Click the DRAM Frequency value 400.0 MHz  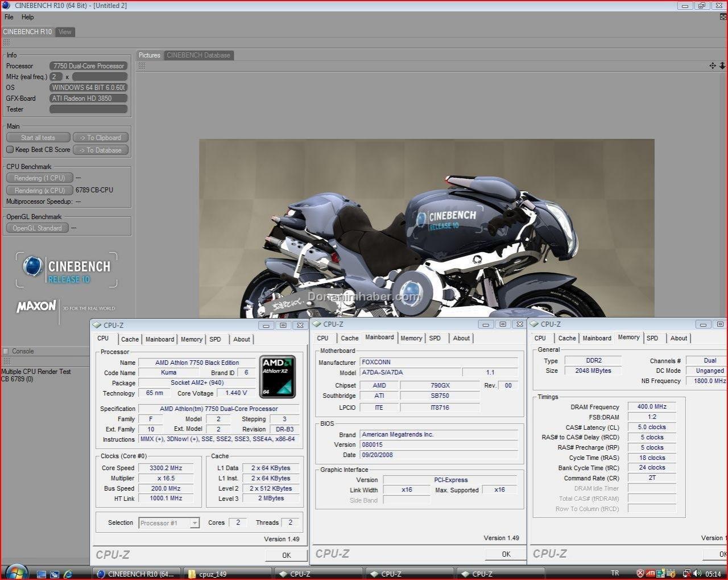652,406
